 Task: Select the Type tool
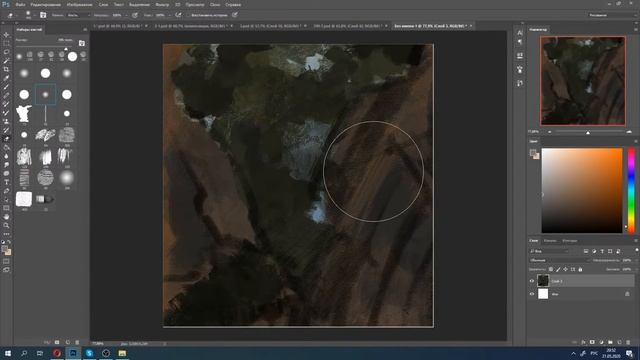[6, 182]
